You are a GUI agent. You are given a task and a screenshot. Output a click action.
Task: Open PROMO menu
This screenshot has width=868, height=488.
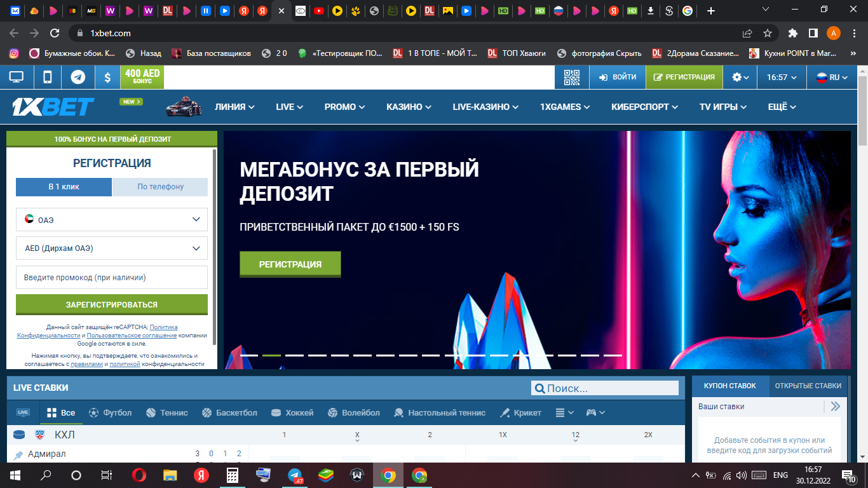(x=344, y=107)
